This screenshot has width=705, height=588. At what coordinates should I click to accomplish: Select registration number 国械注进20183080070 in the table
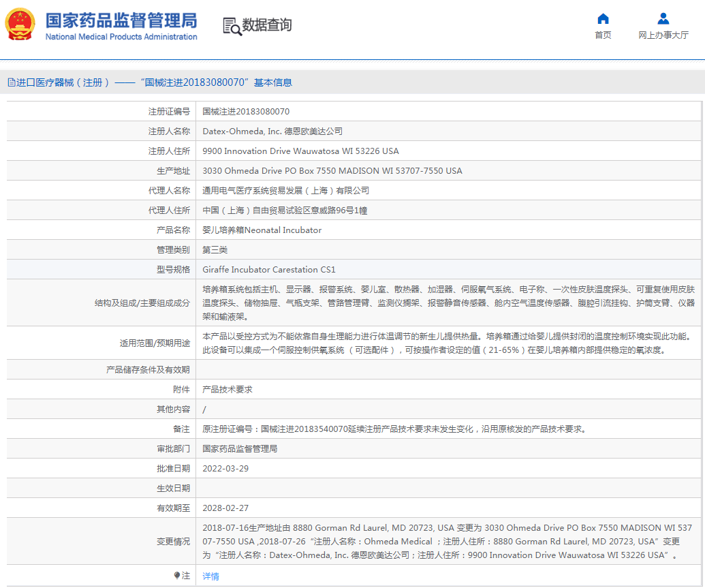[246, 112]
